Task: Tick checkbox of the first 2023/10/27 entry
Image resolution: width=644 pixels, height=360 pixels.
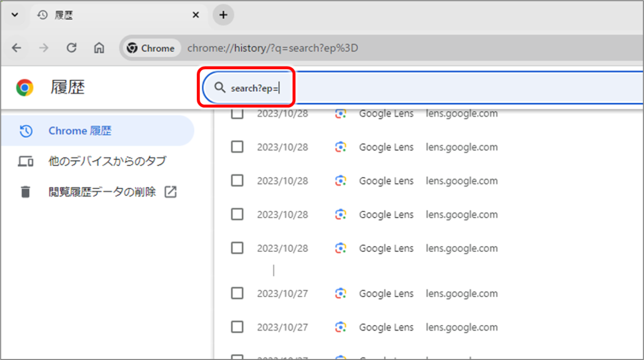Action: (x=237, y=293)
